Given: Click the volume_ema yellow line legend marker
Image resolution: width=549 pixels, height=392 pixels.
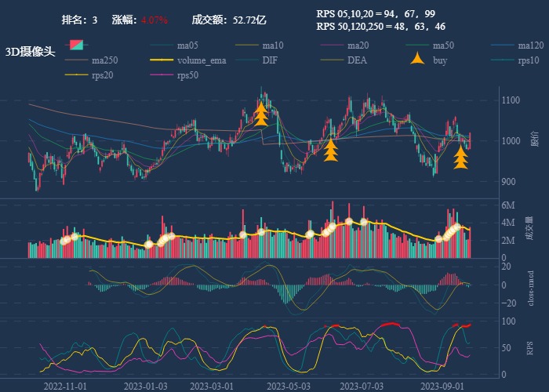Looking at the screenshot, I should click(162, 60).
